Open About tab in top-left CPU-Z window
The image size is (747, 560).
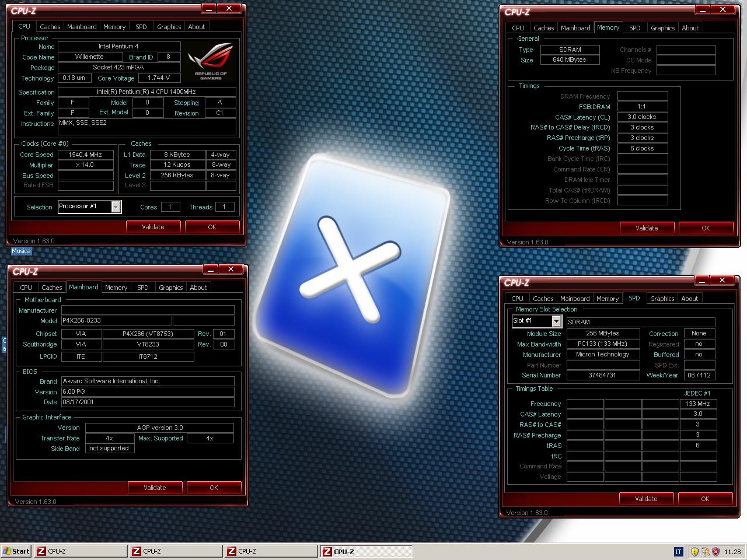pyautogui.click(x=197, y=27)
